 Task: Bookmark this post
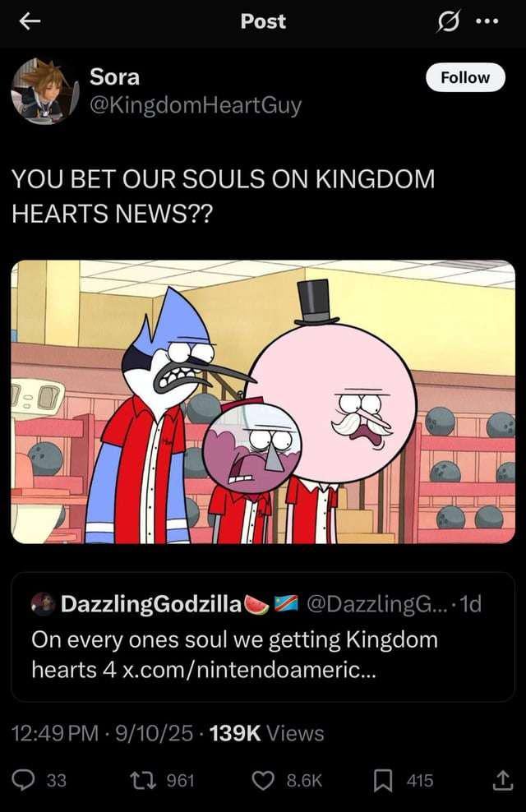[383, 781]
